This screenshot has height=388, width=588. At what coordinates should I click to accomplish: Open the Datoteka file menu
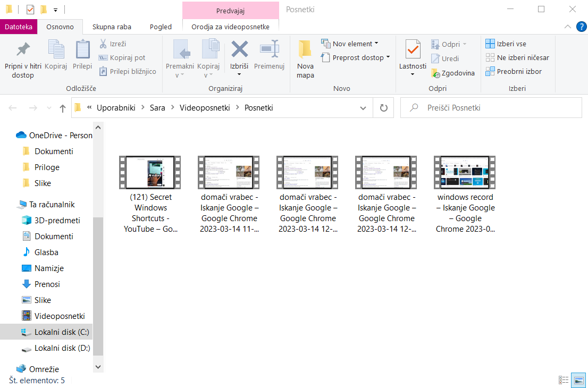(19, 27)
